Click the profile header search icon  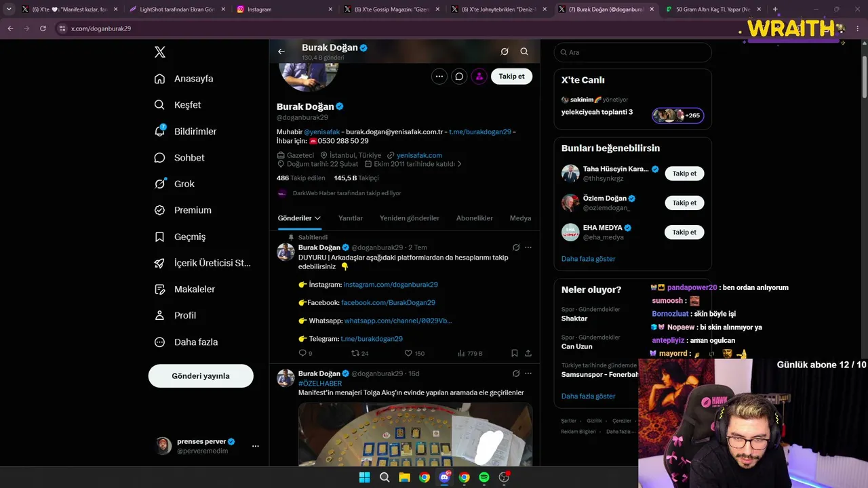click(x=524, y=52)
